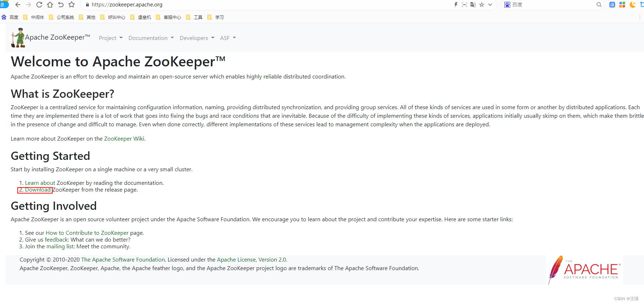The image size is (644, 304).
Task: Click the Baidu paw search engine icon
Action: [507, 5]
